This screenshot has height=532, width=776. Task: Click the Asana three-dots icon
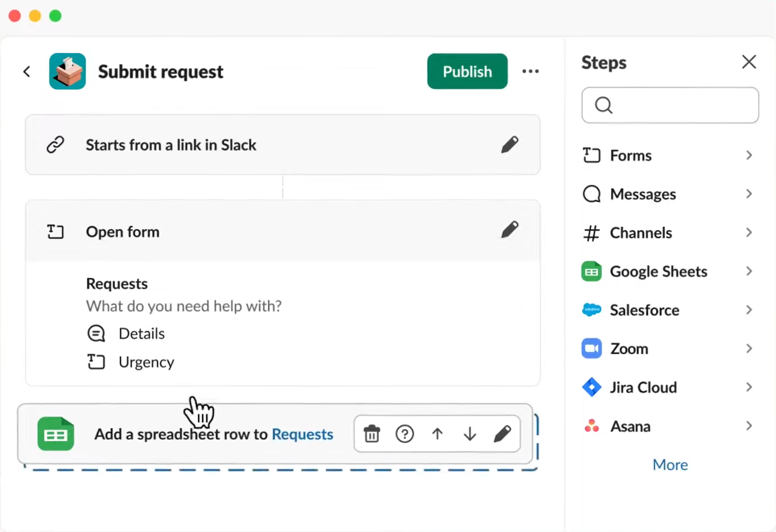(591, 426)
